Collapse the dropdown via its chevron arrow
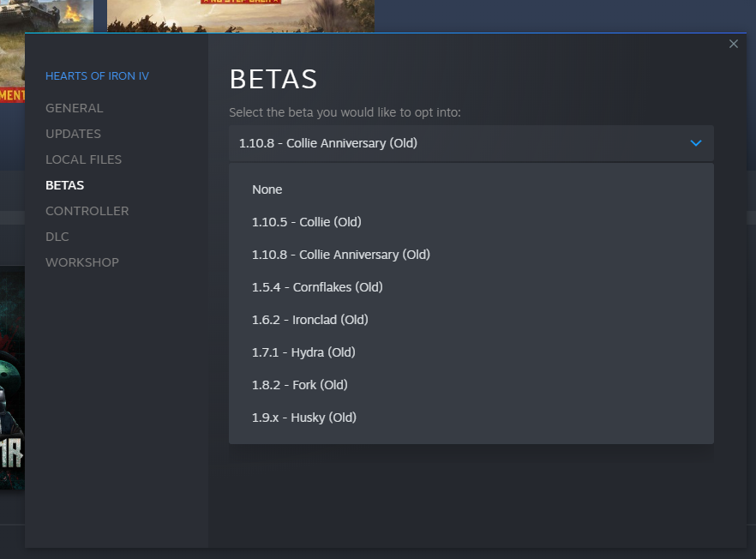The height and width of the screenshot is (559, 756). point(695,143)
